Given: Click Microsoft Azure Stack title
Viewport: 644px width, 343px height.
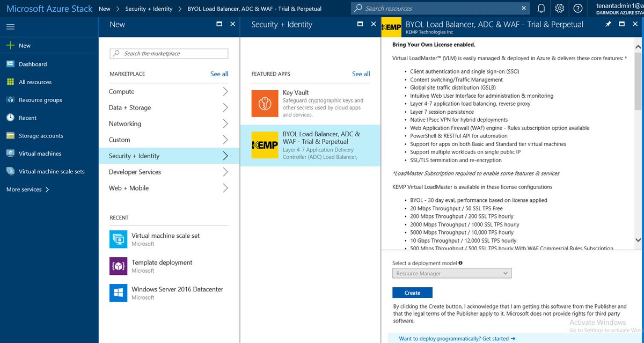Looking at the screenshot, I should point(49,9).
